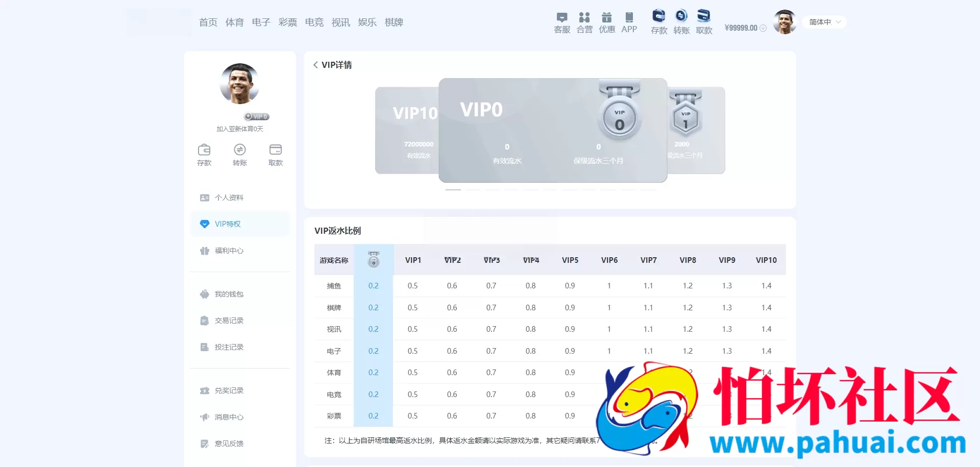This screenshot has height=467, width=980.
Task: Click the header profile avatar
Action: pos(785,22)
